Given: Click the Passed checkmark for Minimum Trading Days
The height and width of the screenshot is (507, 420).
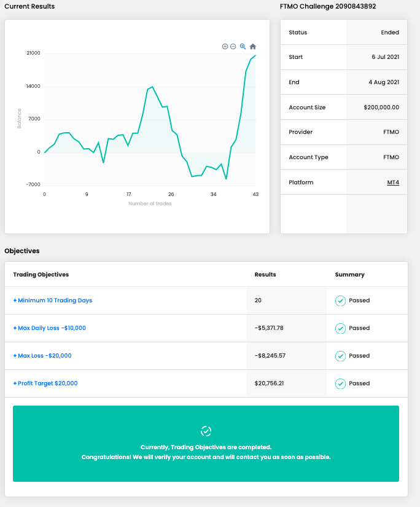Looking at the screenshot, I should click(x=340, y=301).
